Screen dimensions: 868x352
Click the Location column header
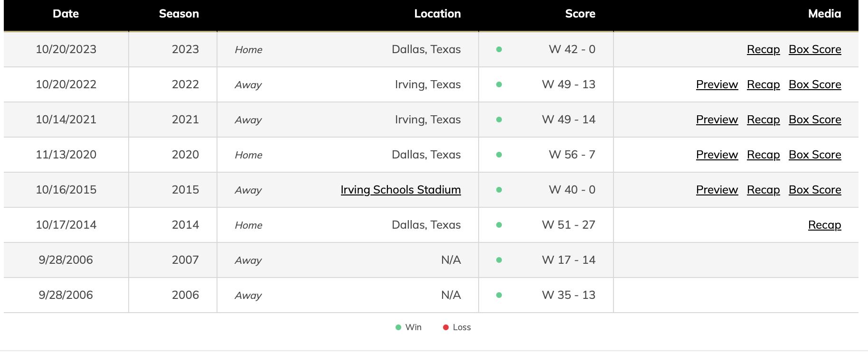[x=437, y=14]
